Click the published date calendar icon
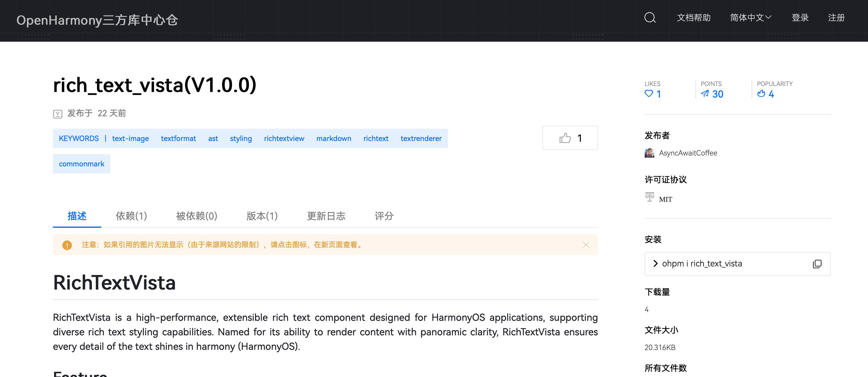The image size is (868, 377). pyautogui.click(x=58, y=114)
